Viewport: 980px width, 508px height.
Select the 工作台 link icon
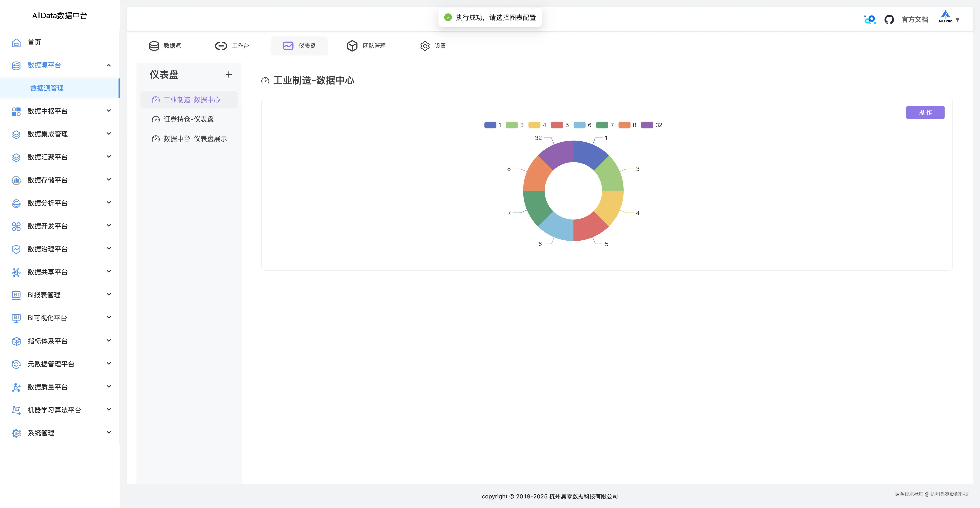point(221,46)
